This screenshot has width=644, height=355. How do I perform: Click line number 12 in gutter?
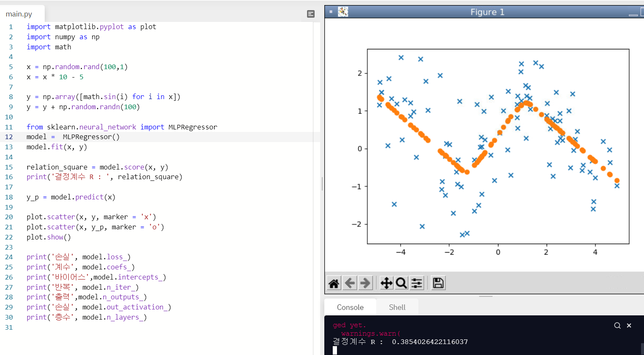[9, 137]
